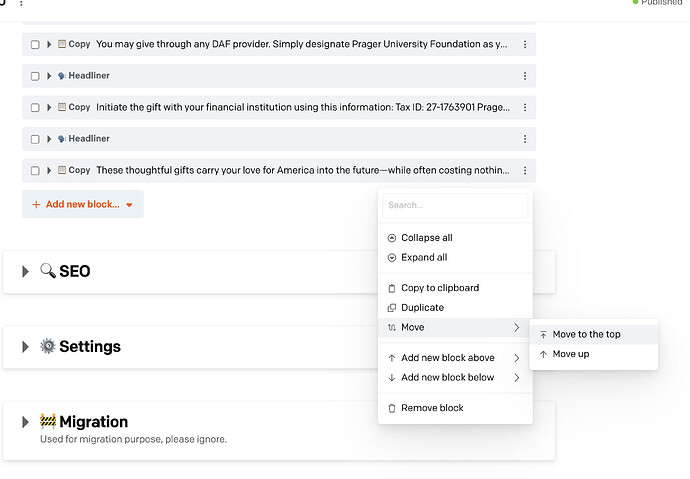
Task: Click the clipboard icon for Copy to clipboard
Action: point(392,289)
